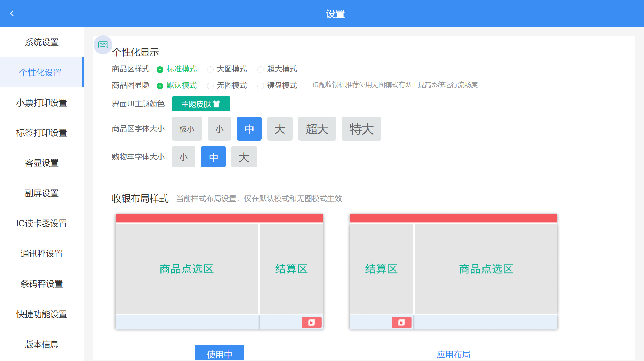Click the back arrow in header
644x361 pixels.
point(12,13)
